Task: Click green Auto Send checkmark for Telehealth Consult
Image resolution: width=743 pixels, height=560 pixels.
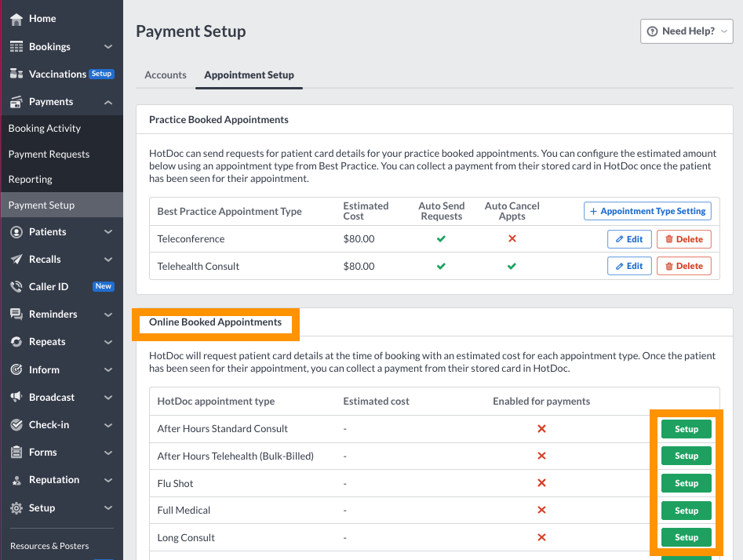Action: point(441,266)
